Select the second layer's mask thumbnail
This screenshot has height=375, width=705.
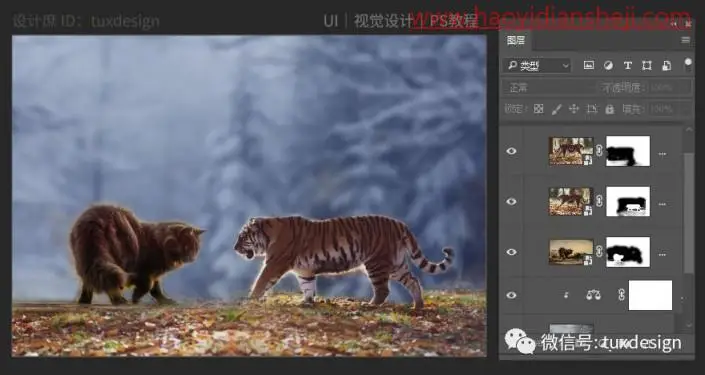tap(628, 201)
